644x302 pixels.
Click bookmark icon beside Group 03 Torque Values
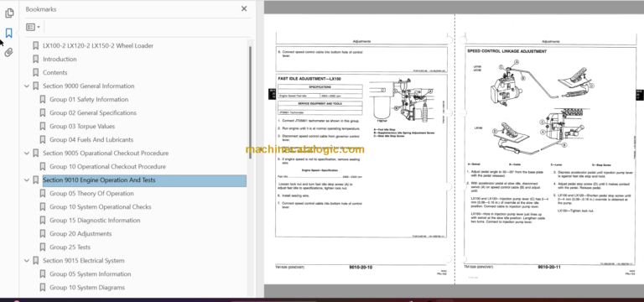tap(42, 126)
